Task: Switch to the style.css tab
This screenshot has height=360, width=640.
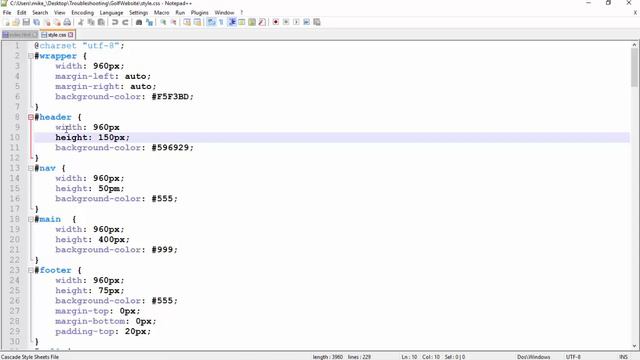Action: pyautogui.click(x=57, y=35)
